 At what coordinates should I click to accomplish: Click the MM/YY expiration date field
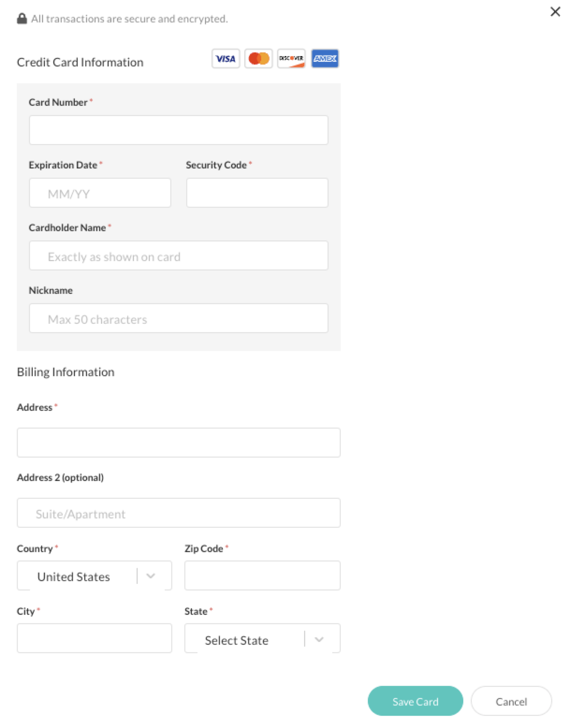tap(100, 192)
